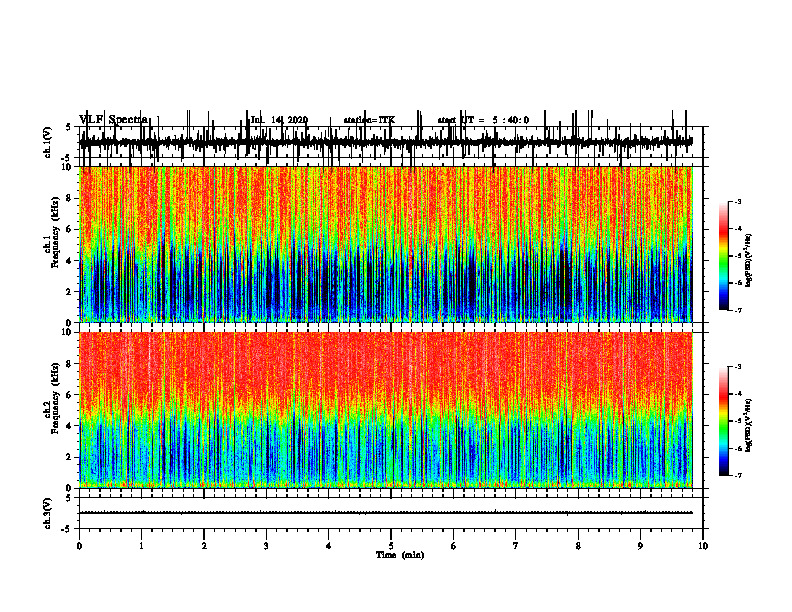Click the "-3" label on ch.1 color bar
The image size is (792, 612).
click(x=738, y=202)
